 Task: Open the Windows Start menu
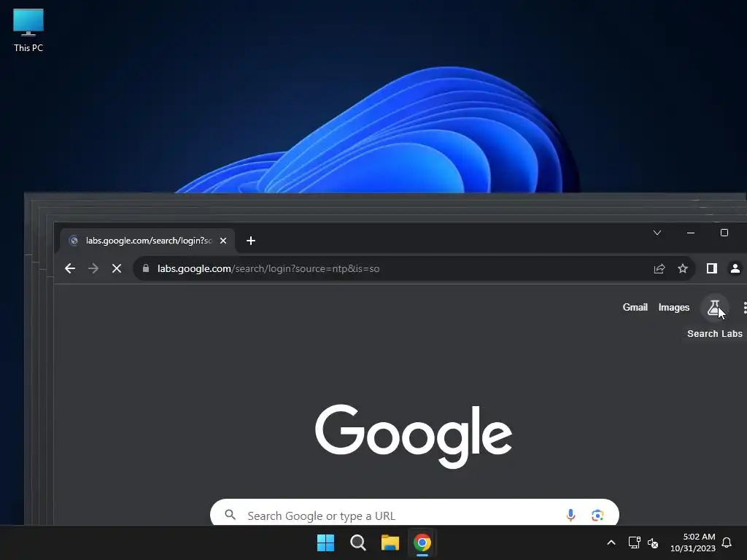[x=326, y=542]
